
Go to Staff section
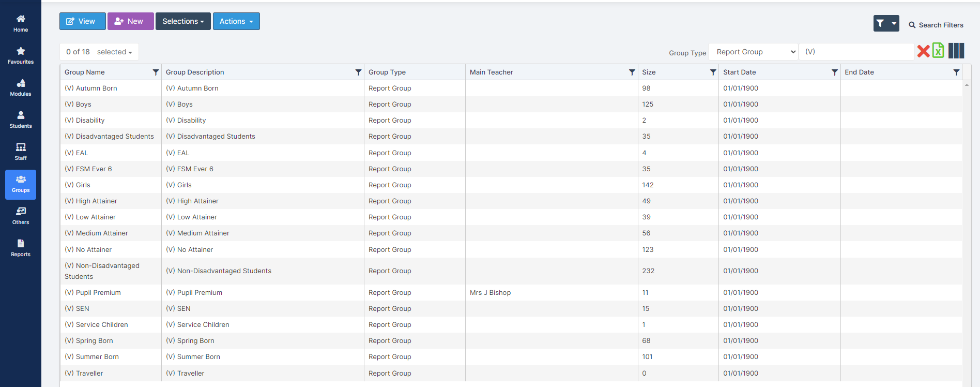(x=21, y=152)
